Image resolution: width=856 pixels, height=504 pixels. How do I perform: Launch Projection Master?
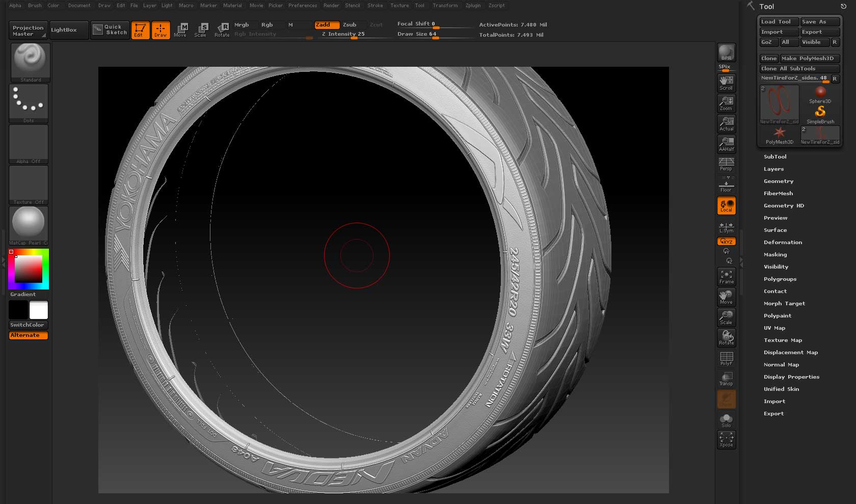[29, 30]
